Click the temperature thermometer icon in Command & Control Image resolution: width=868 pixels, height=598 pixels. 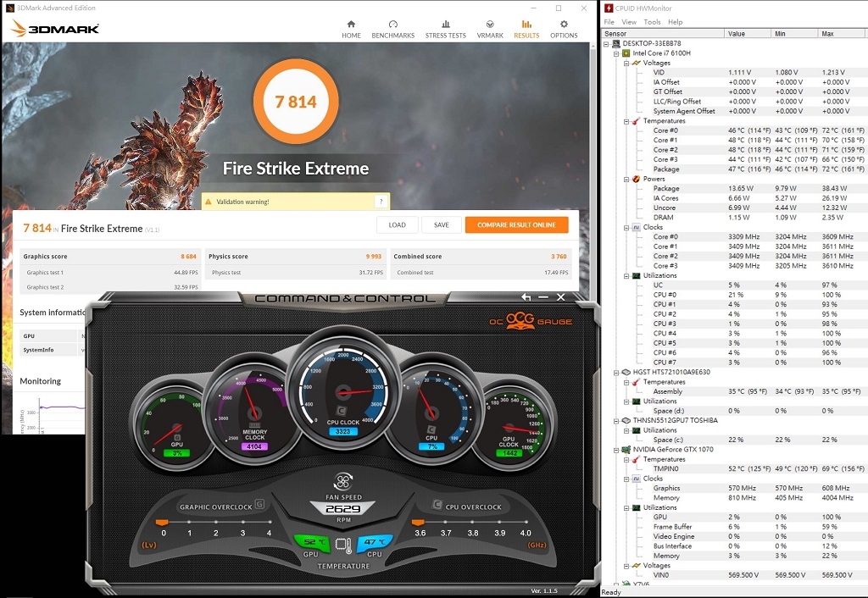click(x=343, y=545)
